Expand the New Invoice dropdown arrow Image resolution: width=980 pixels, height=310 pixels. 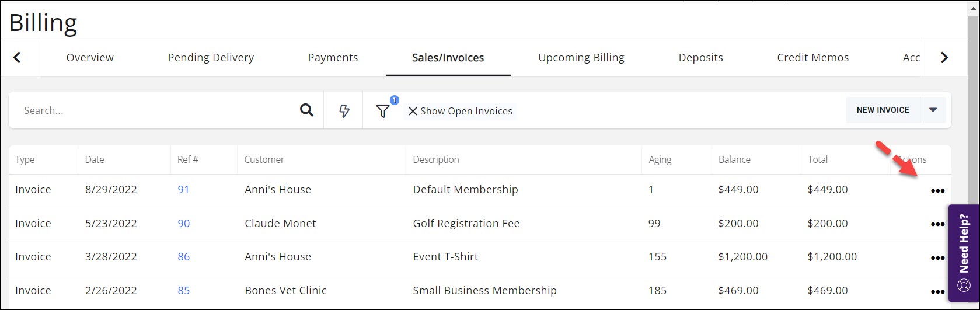(933, 110)
